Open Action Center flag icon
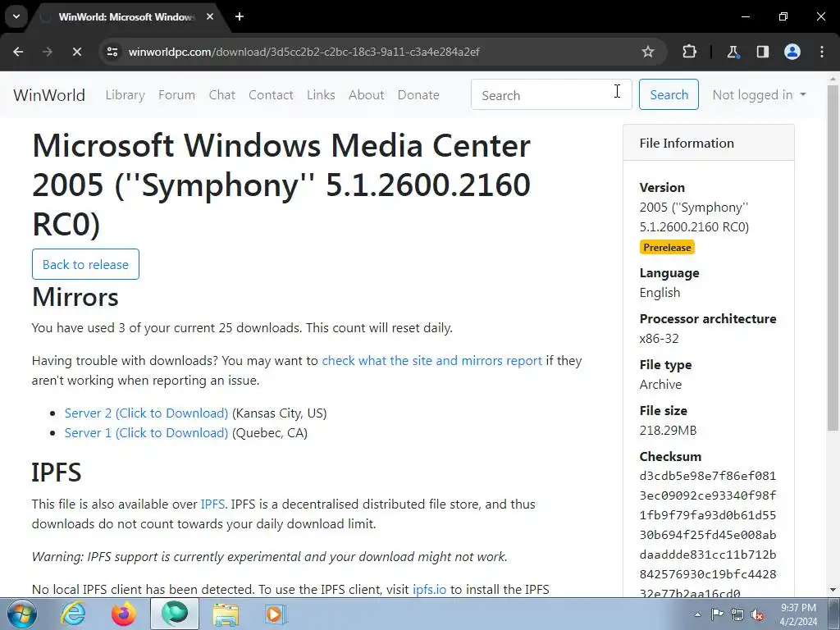Image resolution: width=840 pixels, height=630 pixels. [717, 614]
